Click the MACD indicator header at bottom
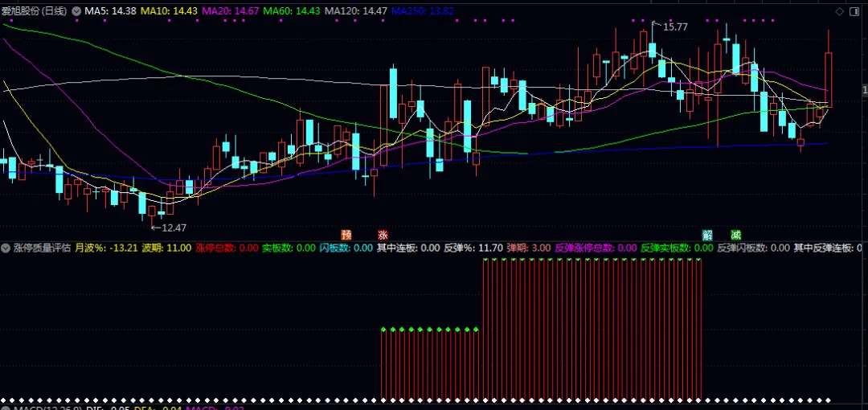The height and width of the screenshot is (410, 868). 48,408
